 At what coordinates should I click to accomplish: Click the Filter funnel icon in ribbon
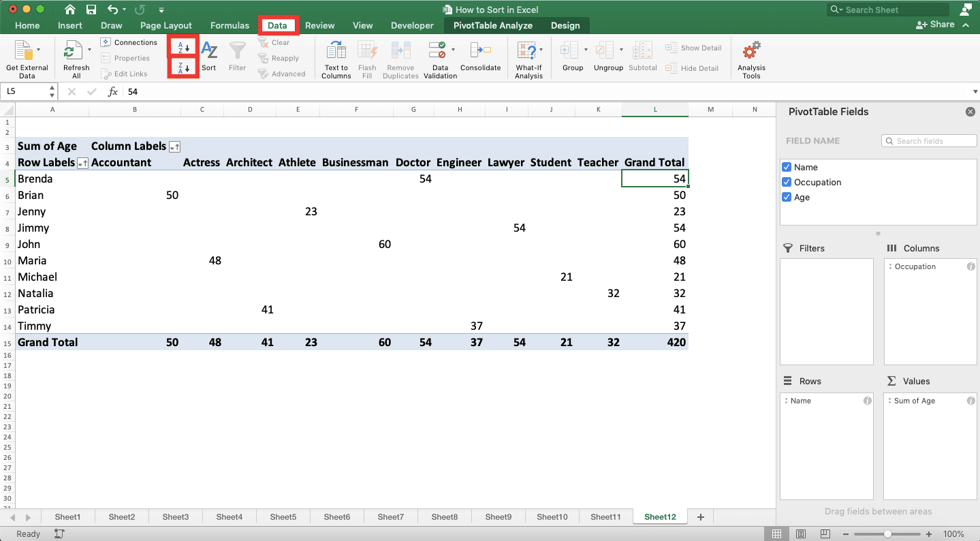[238, 50]
